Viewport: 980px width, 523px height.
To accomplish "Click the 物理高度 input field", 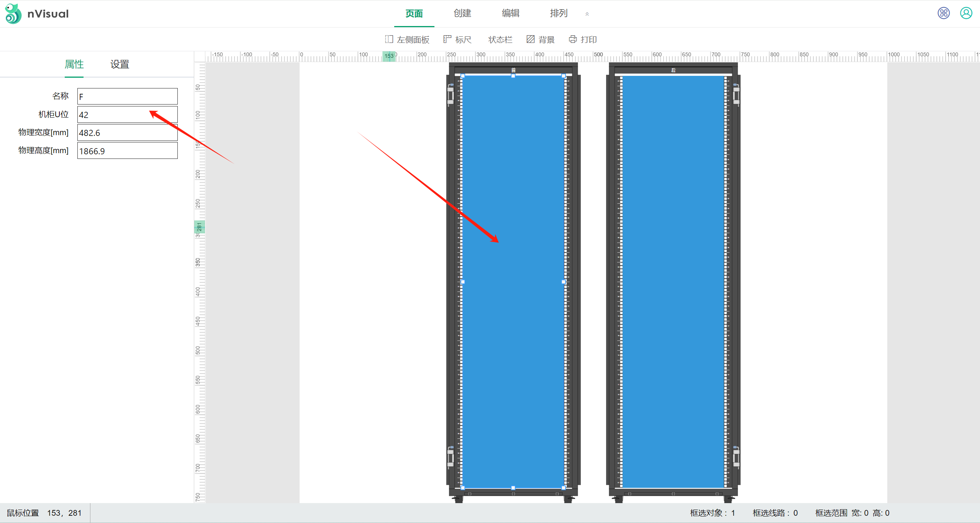I will (x=127, y=151).
